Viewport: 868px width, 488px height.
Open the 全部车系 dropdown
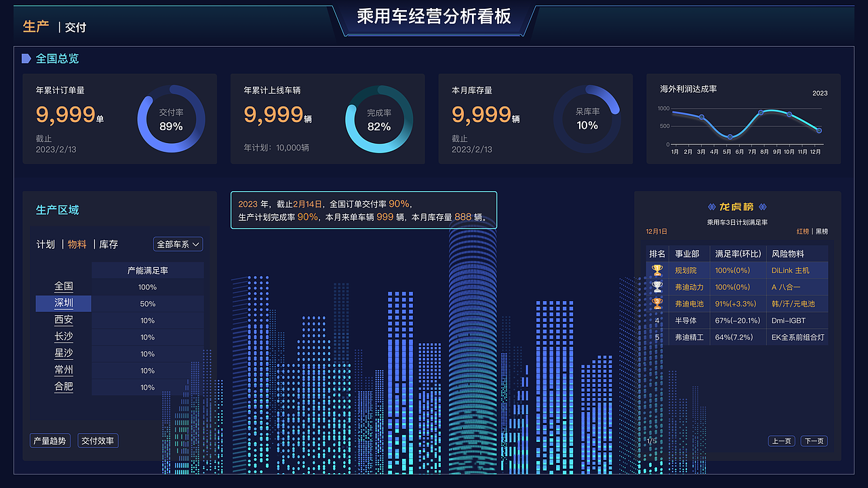[178, 244]
